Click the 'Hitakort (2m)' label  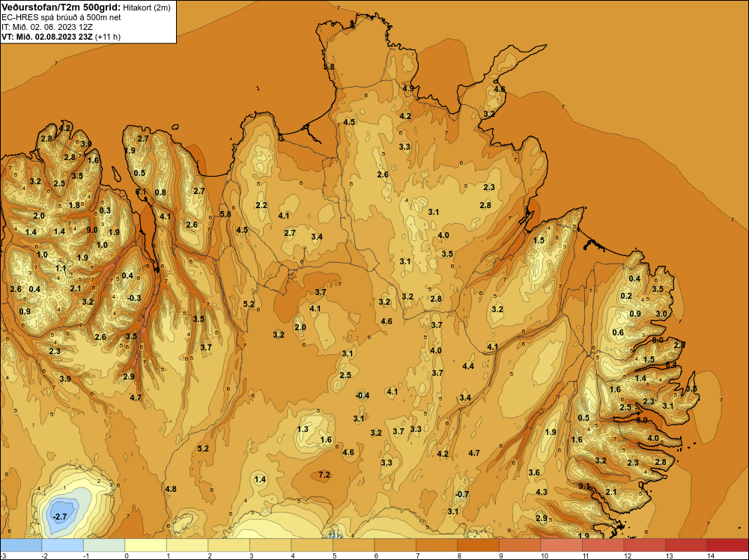[147, 7]
